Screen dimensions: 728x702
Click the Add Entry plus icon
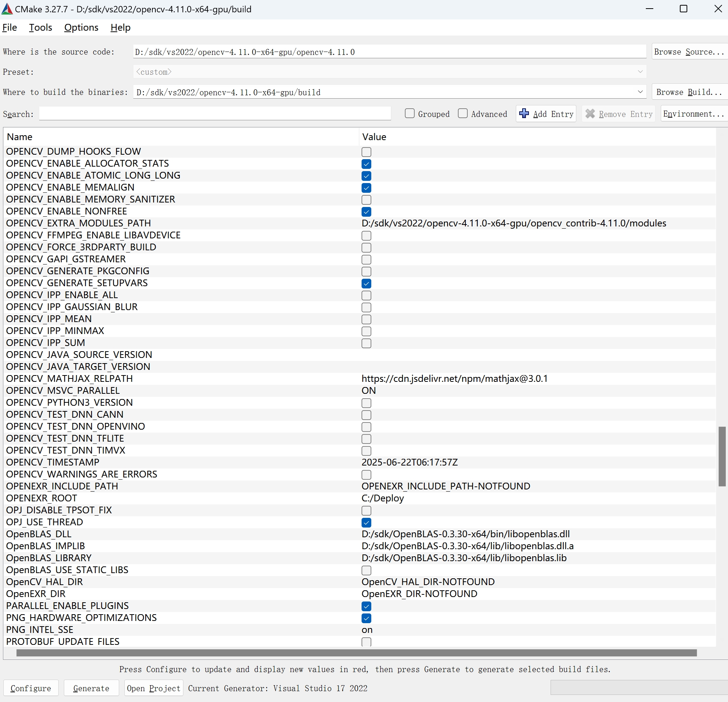point(524,114)
